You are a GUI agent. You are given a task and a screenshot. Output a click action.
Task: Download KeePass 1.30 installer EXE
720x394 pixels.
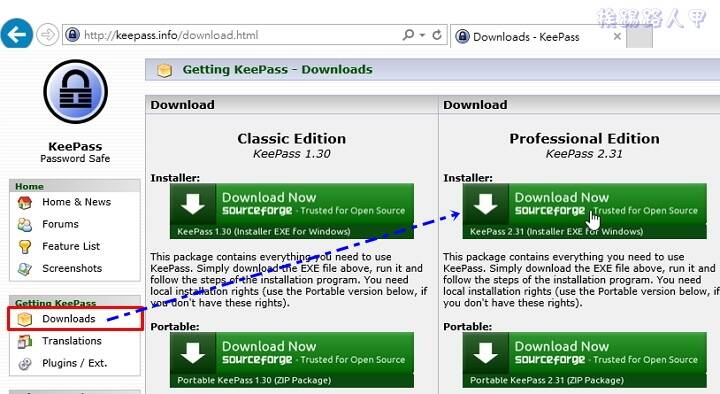[x=292, y=211]
